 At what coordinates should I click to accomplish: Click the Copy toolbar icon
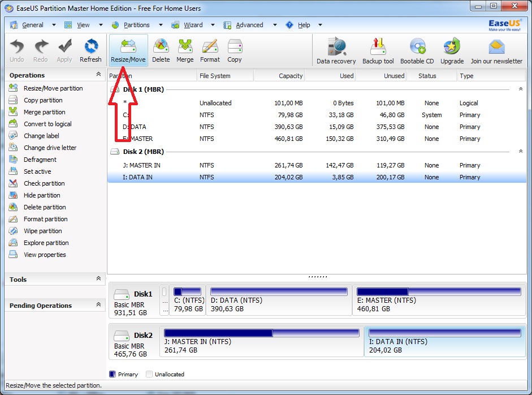(235, 50)
